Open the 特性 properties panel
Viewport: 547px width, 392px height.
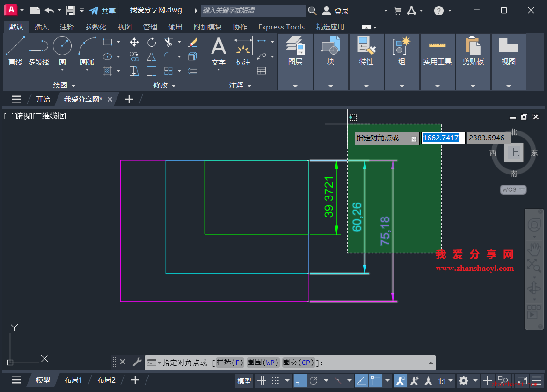click(x=366, y=61)
